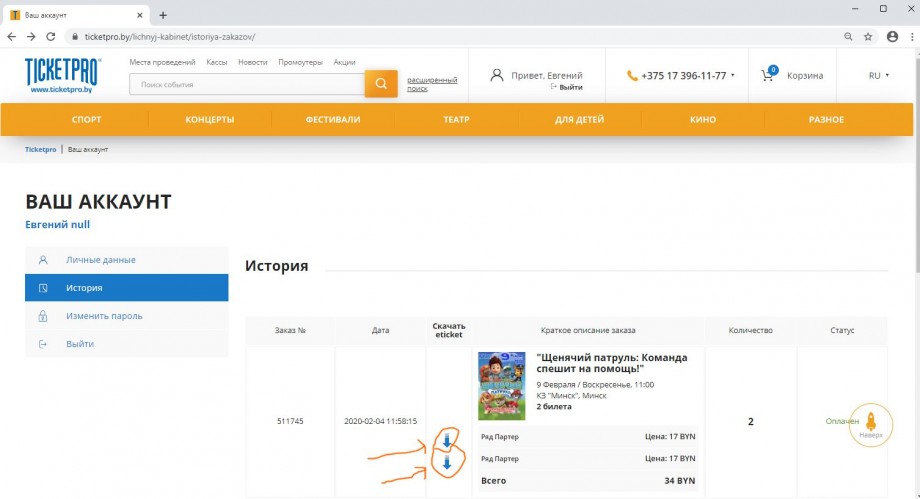Image resolution: width=920 pixels, height=499 pixels.
Task: Reload the page in browser
Action: tap(53, 36)
